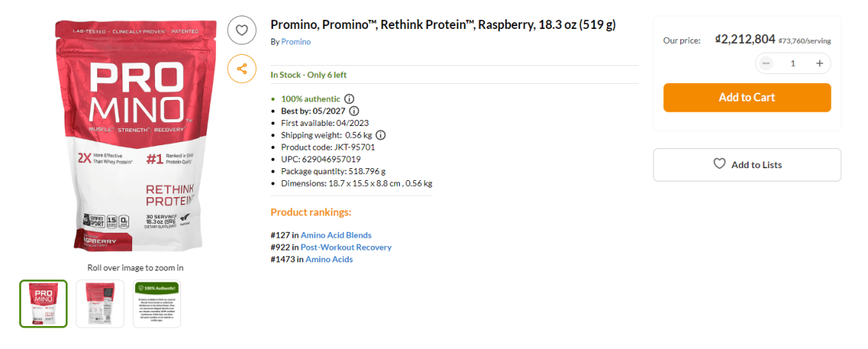Select the 100% Authentic thumbnail image
Screen dimensions: 868x349
[x=157, y=303]
